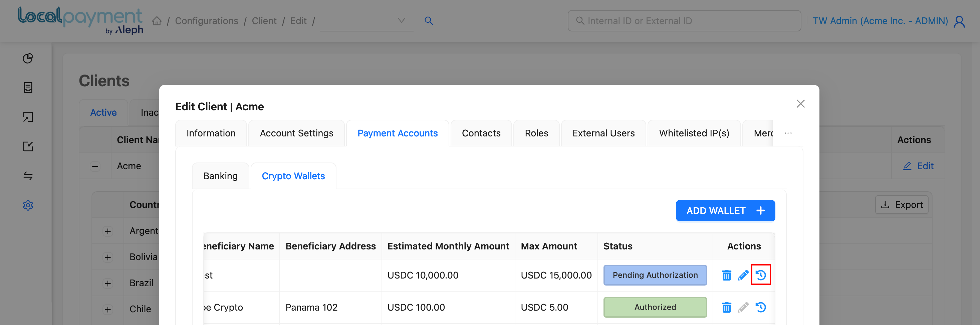The image size is (980, 325).
Task: Click the history icon for Pending Authorization wallet
Action: (760, 275)
